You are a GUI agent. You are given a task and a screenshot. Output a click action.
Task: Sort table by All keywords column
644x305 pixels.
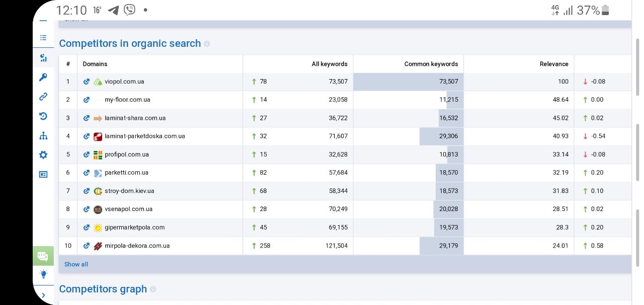(330, 64)
